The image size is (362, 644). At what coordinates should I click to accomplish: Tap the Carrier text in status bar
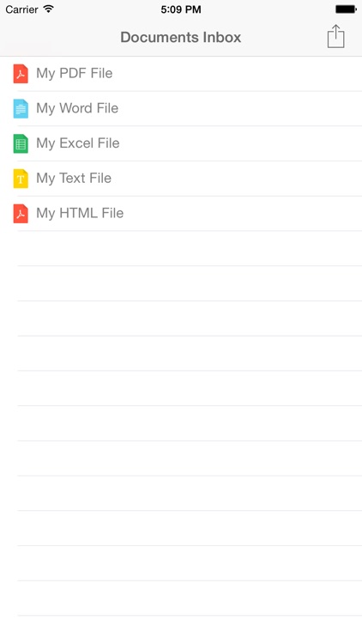click(x=21, y=9)
